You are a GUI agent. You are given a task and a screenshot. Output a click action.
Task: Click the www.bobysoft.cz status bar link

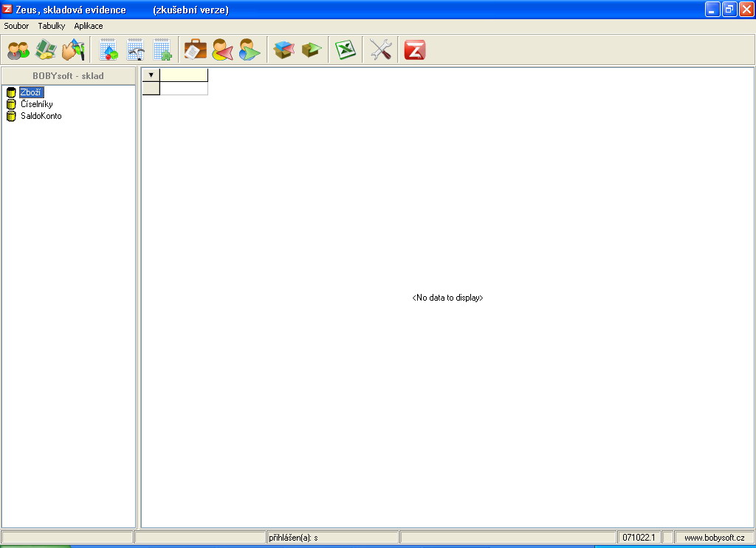pyautogui.click(x=715, y=538)
